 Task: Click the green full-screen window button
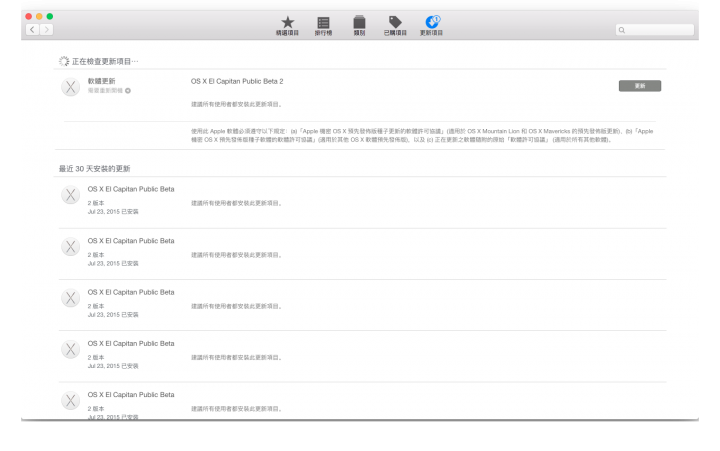pyautogui.click(x=50, y=17)
